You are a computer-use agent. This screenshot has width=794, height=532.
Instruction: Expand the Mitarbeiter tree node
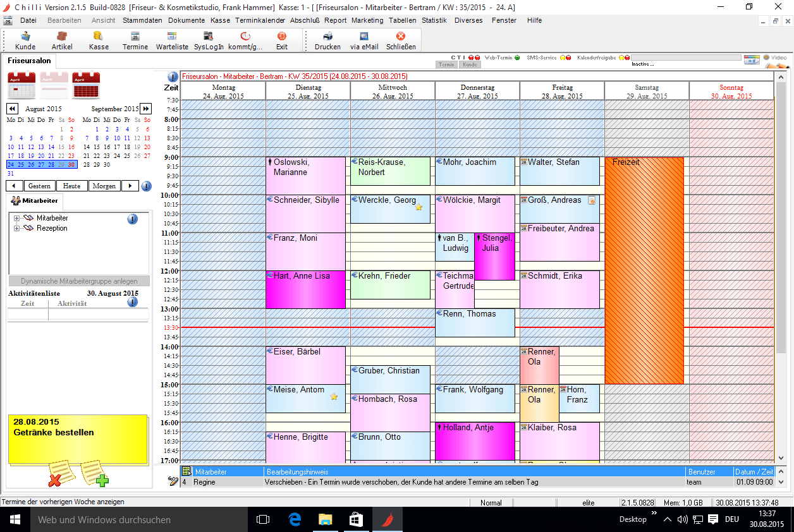click(x=16, y=219)
